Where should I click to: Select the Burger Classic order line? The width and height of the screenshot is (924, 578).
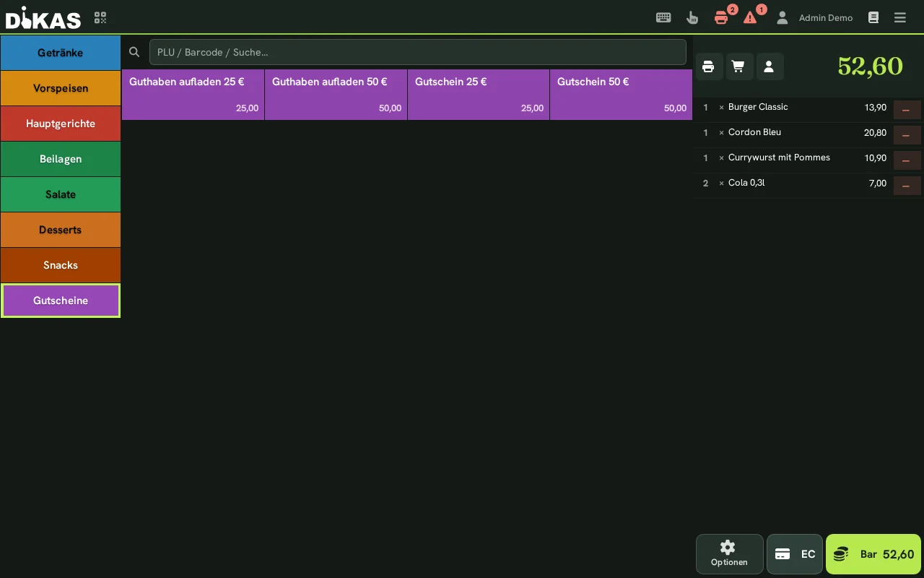(792, 110)
